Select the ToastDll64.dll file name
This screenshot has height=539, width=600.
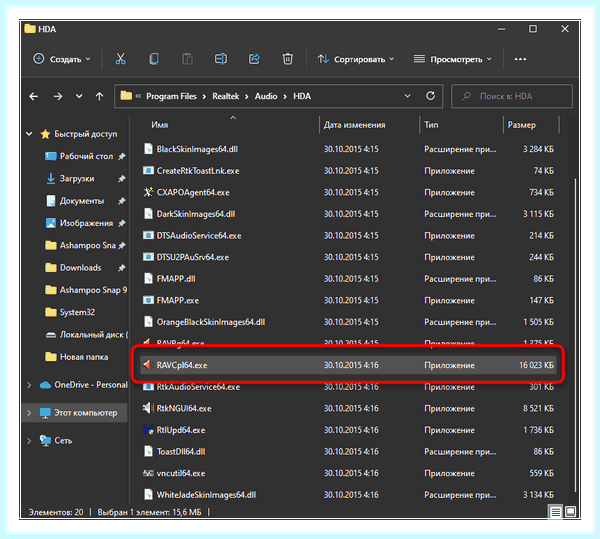tap(181, 451)
